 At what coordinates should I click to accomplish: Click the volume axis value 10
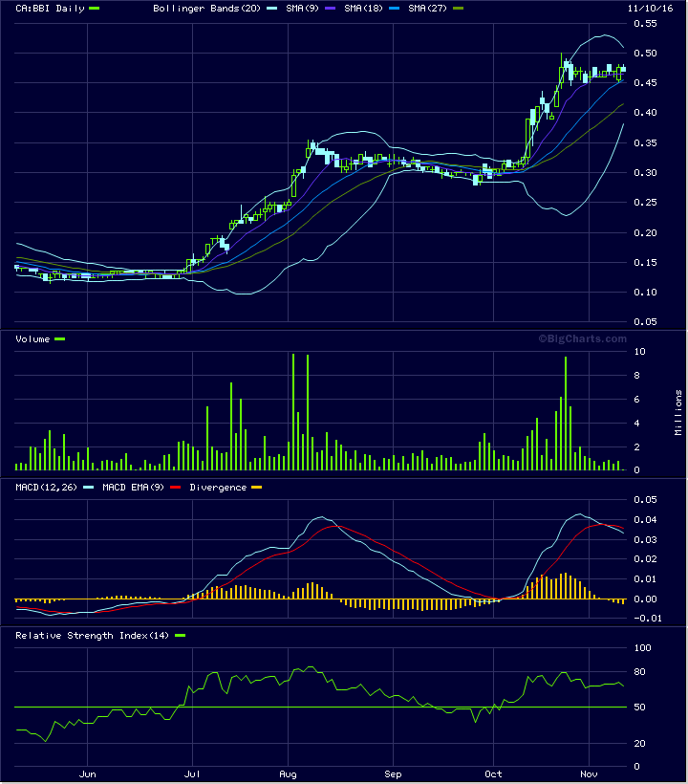pos(639,352)
